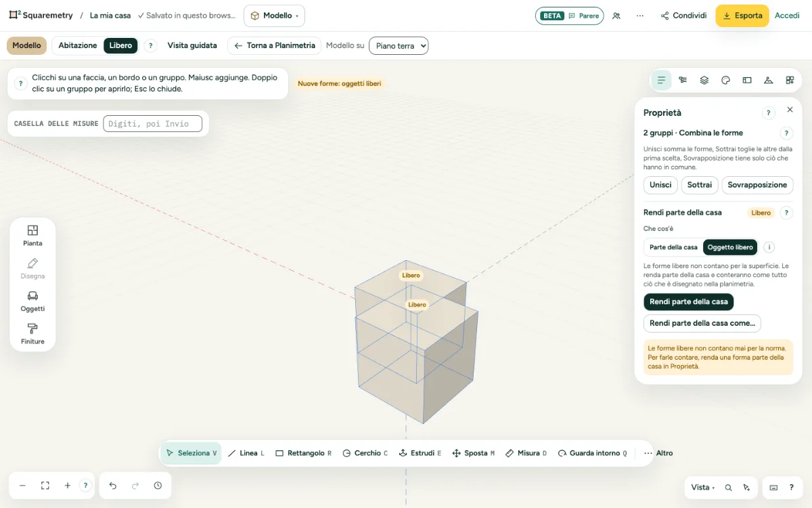This screenshot has height=508, width=812.
Task: Open the Finiture paint roller panel
Action: (32, 334)
